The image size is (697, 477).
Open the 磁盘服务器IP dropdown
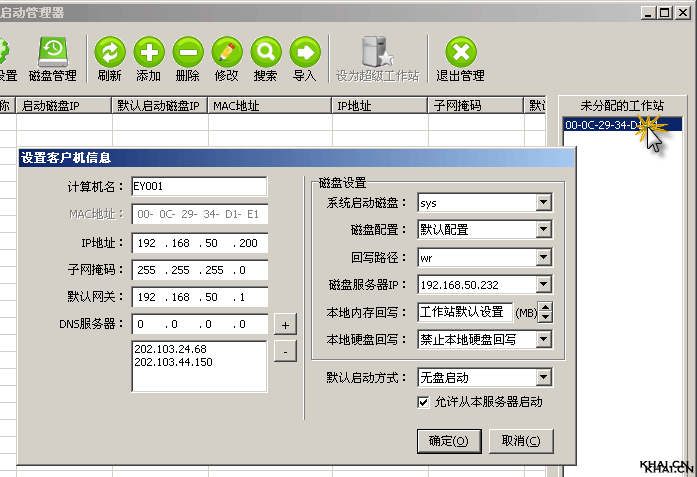tap(543, 285)
